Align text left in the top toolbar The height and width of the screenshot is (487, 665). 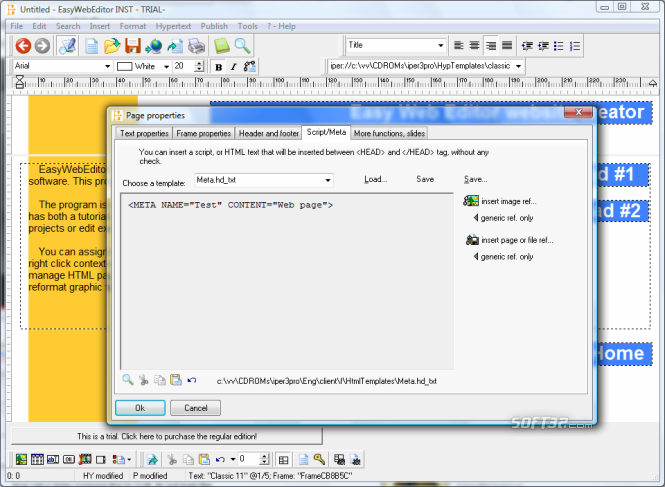[458, 45]
